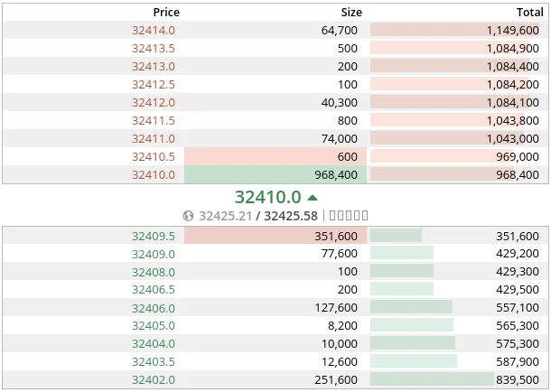Select bid price 32409.5
This screenshot has width=551, height=392.
tap(154, 236)
